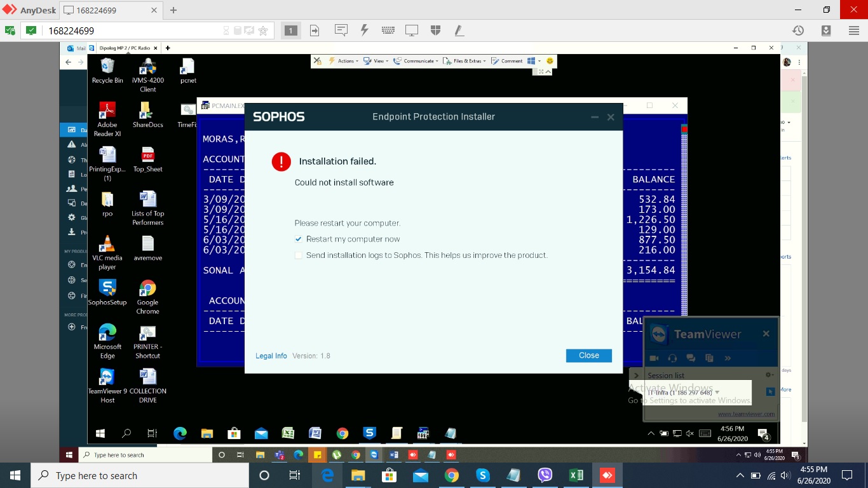Open Lists of Top Performers document
This screenshot has height=488, width=868.
148,208
